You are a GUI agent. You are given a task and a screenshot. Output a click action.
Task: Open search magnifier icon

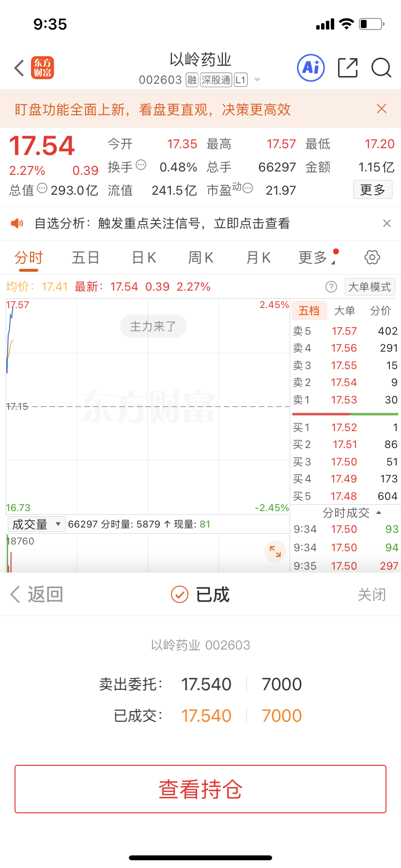point(381,68)
